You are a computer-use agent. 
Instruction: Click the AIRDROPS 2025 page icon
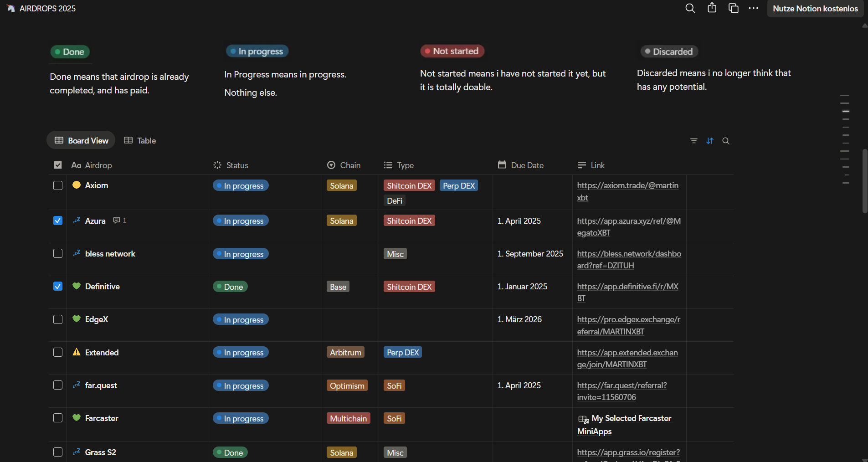coord(11,8)
